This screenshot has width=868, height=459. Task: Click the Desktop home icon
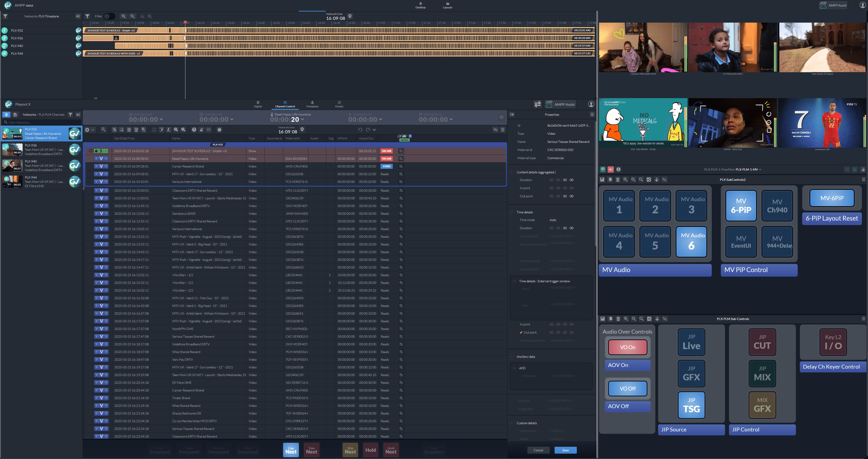click(420, 3)
